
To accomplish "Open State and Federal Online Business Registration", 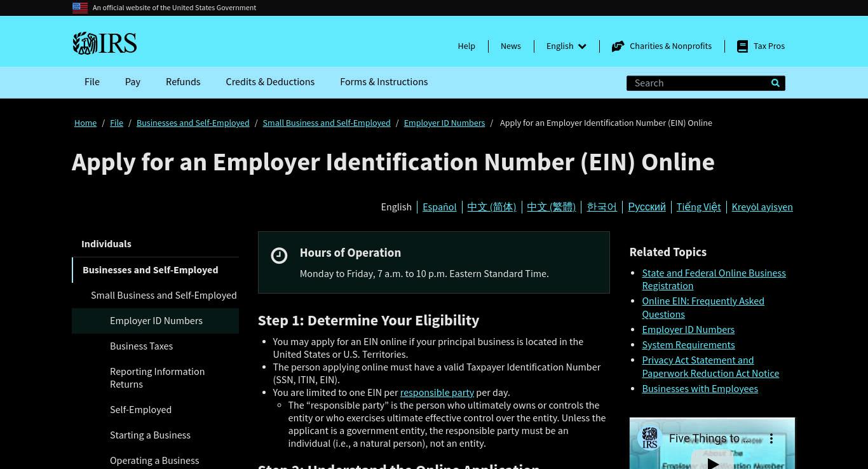I will 714,280.
